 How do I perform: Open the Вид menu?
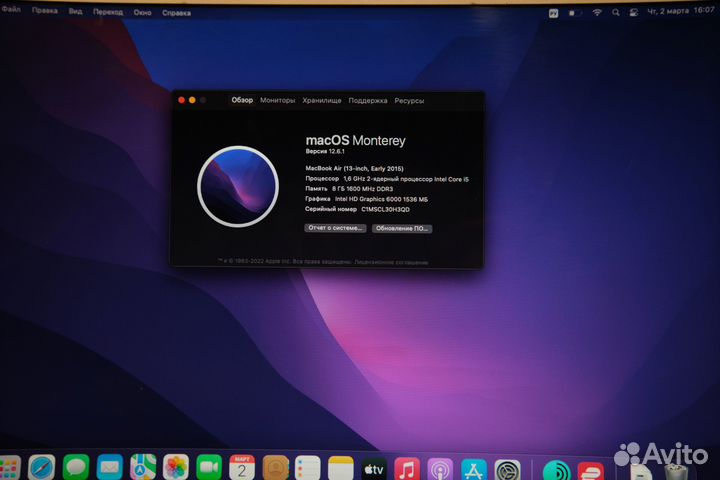tap(75, 11)
